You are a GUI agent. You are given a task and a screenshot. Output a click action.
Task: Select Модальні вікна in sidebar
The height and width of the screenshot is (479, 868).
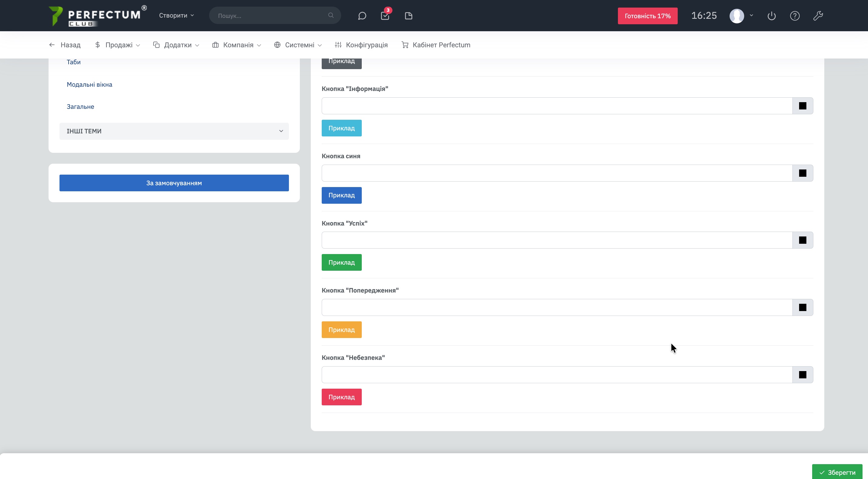89,85
